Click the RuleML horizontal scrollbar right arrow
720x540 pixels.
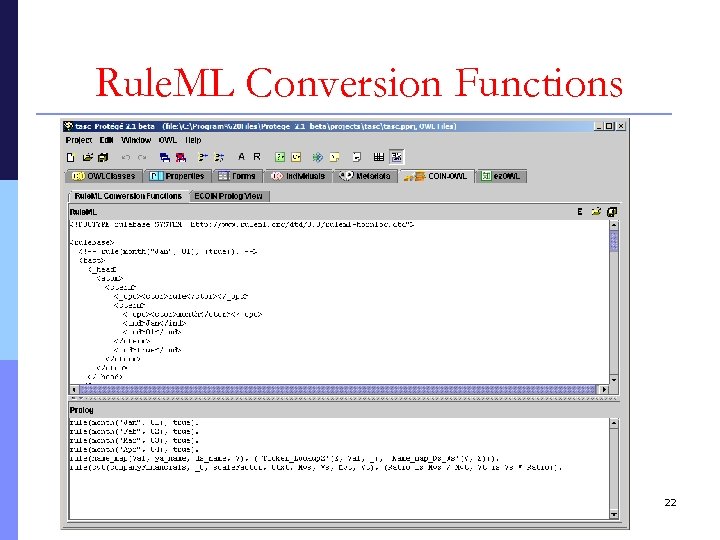(x=604, y=389)
